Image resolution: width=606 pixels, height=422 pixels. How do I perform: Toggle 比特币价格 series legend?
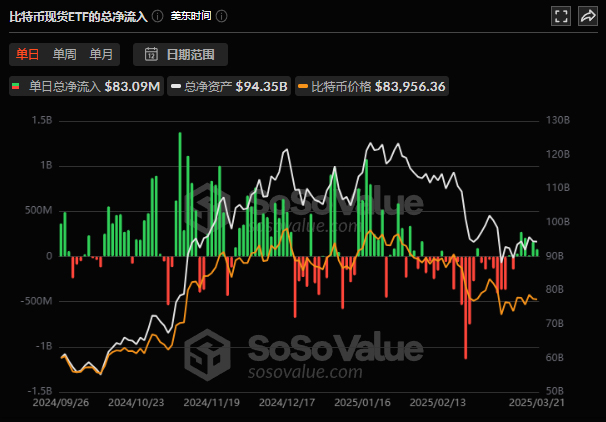[372, 87]
